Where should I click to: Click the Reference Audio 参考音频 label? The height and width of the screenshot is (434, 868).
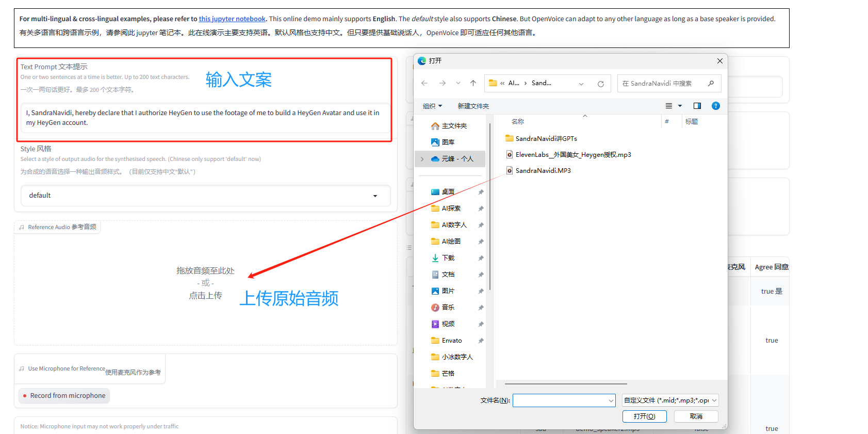coord(58,227)
